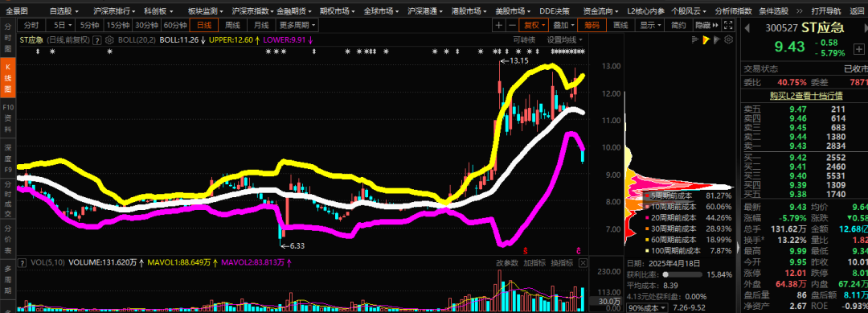Open the 资金流向 menu

[601, 10]
